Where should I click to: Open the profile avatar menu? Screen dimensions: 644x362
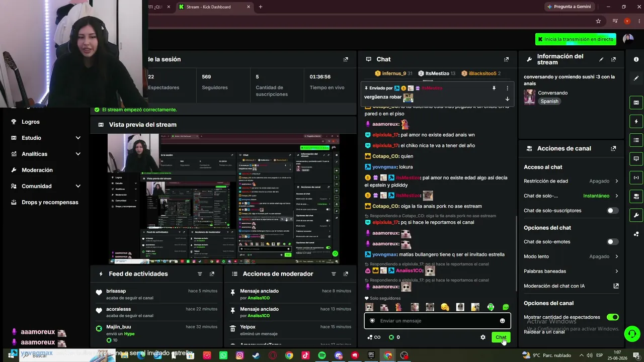click(628, 39)
